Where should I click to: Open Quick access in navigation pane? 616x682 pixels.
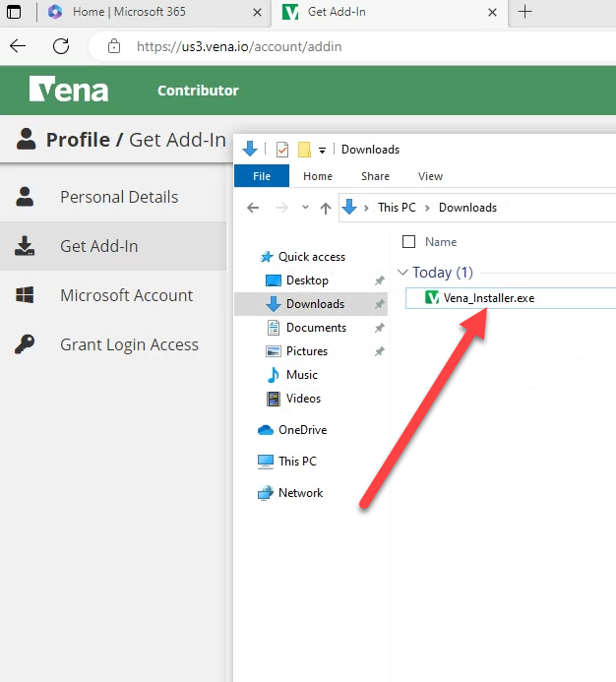pos(312,257)
